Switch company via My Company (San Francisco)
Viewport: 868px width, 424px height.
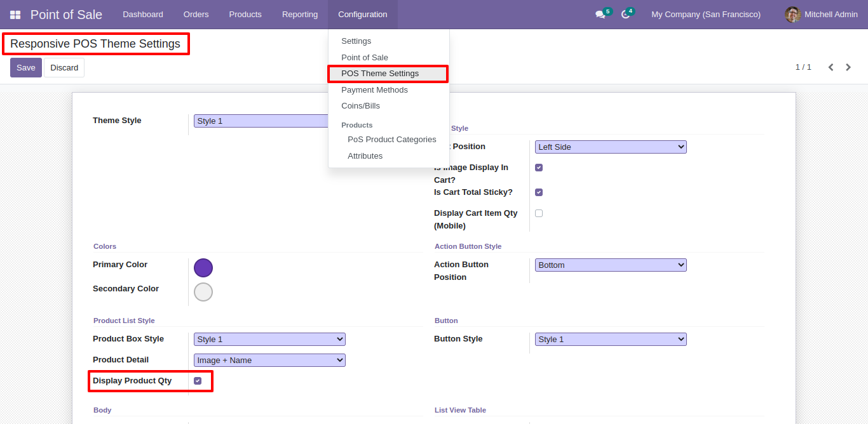pyautogui.click(x=706, y=15)
